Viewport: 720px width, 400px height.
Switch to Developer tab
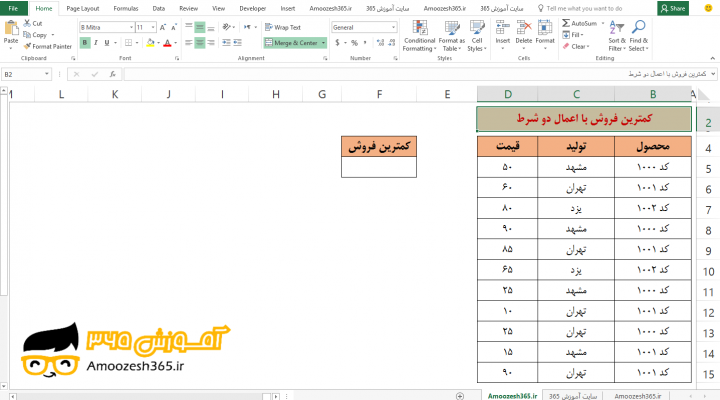253,8
